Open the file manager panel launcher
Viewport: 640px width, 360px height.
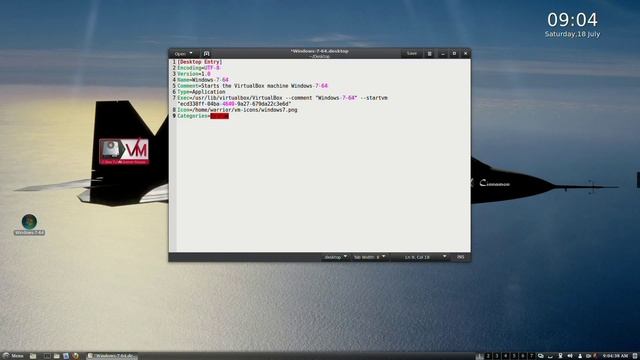pyautogui.click(x=33, y=356)
